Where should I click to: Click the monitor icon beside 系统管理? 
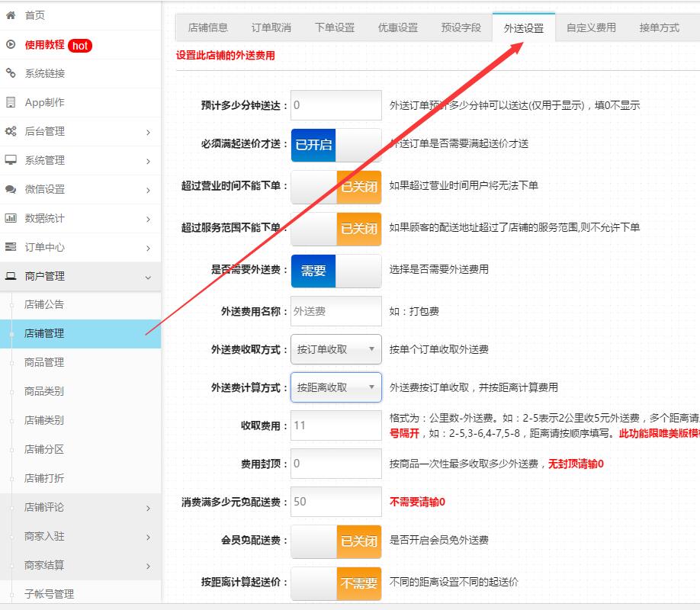coord(11,160)
